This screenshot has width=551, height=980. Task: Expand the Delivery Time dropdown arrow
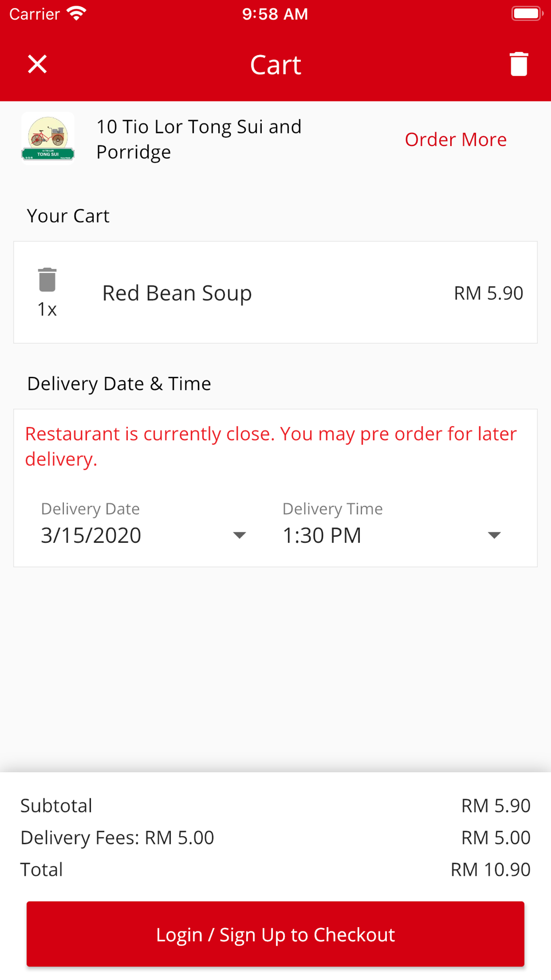pyautogui.click(x=494, y=535)
